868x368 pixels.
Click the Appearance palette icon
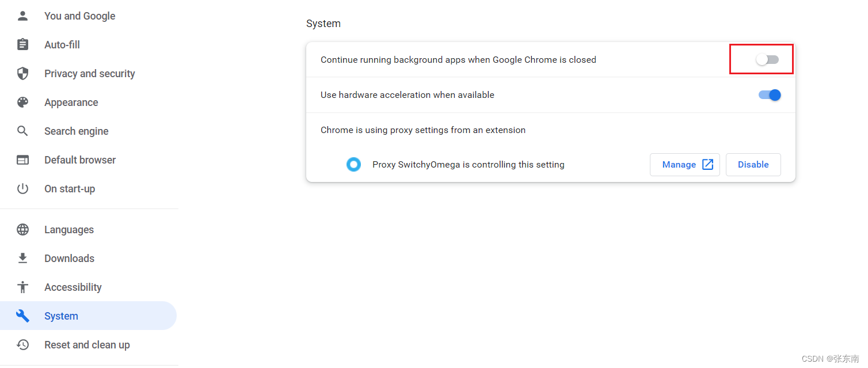tap(22, 103)
